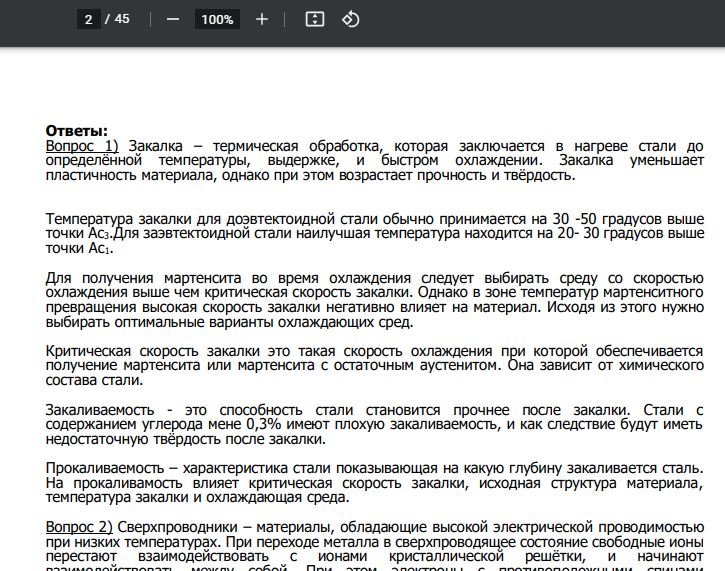Click "Температура" starting the quenching temperature paragraph
725x571 pixels.
(88, 218)
